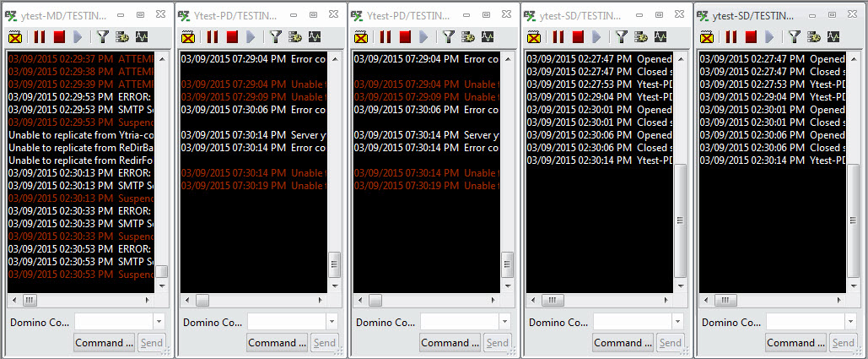Open scheduled server tasks icon in ytest-MD
The width and height of the screenshot is (868, 359).
122,36
